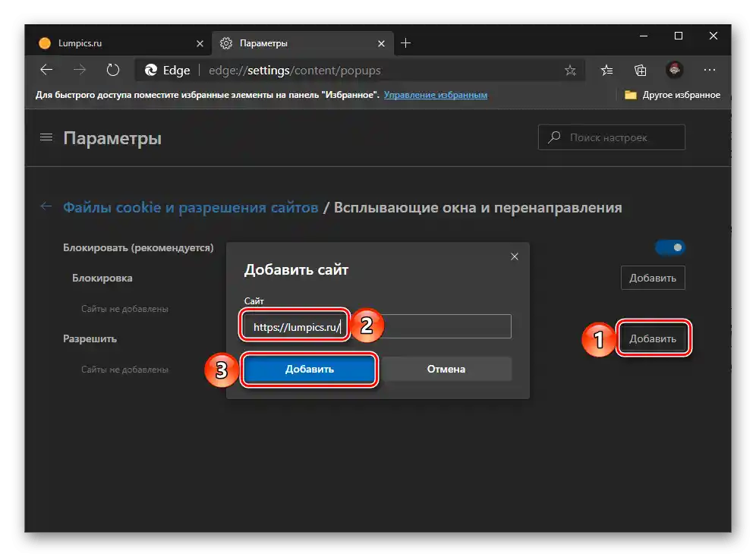Click the orange Lumpics.ru tab favicon
The width and height of the screenshot is (756, 557).
point(45,43)
